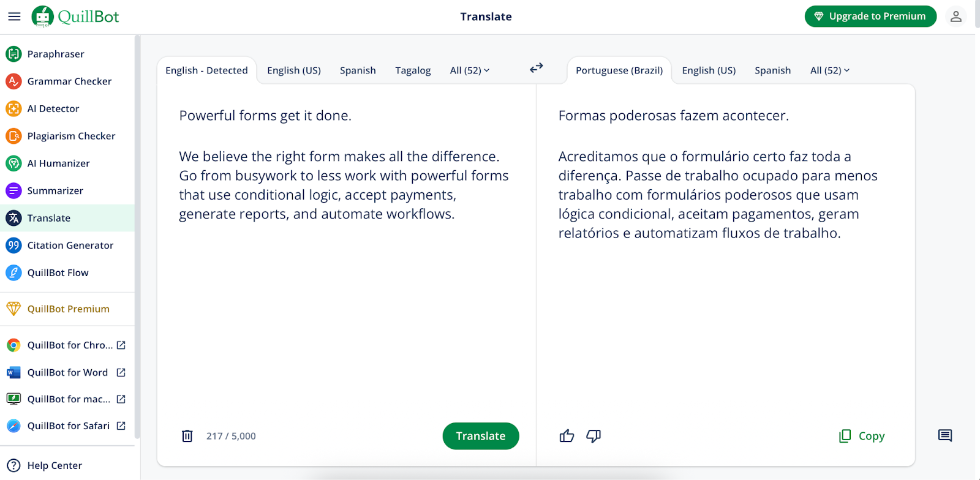Swap source and target languages
The image size is (980, 480).
(537, 68)
